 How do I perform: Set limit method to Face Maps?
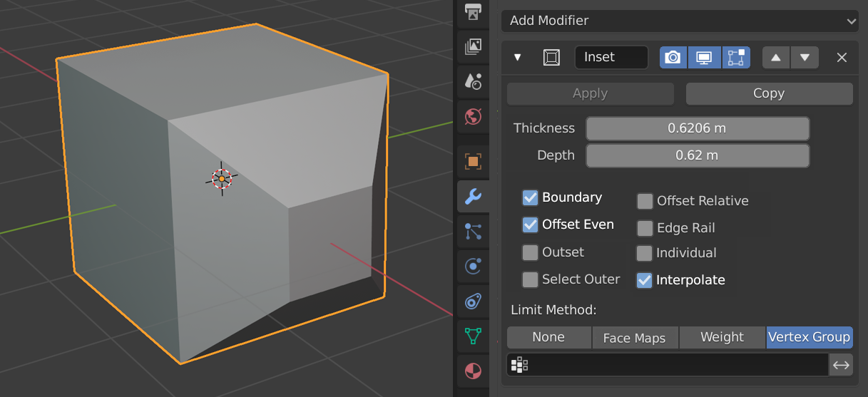635,337
